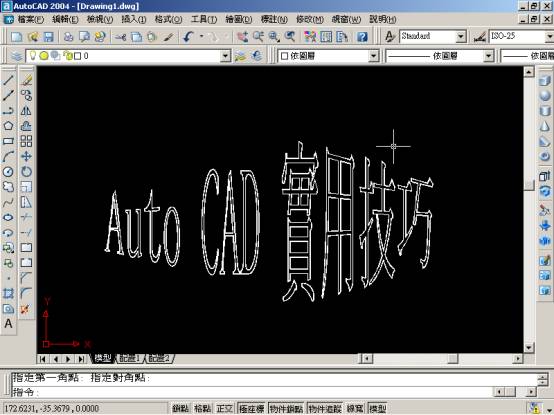554x415 pixels.
Task: Select the Spline draw tool
Action: click(8, 202)
